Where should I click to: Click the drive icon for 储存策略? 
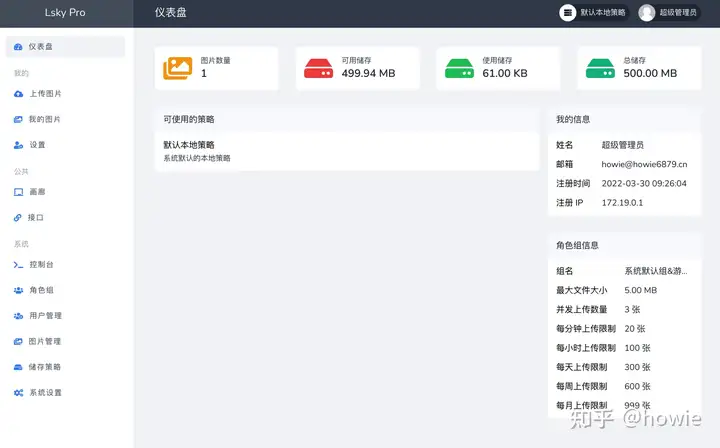[x=18, y=367]
